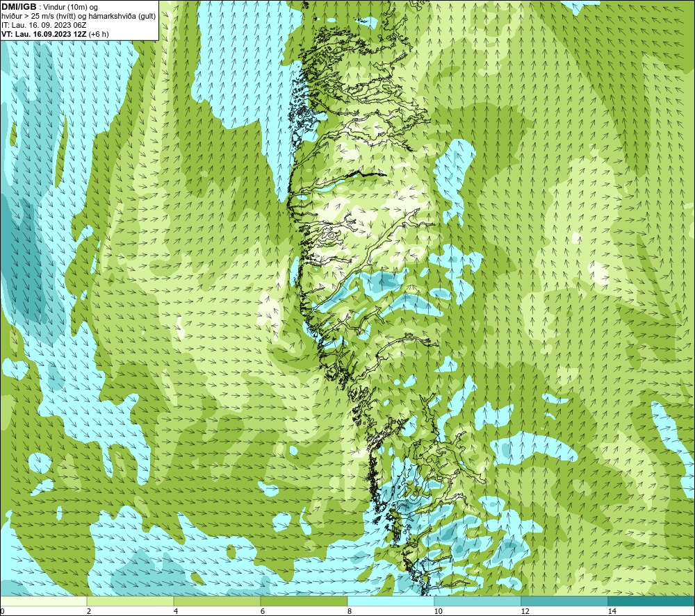Select the color scale segment between 4 and 6

click(217, 601)
